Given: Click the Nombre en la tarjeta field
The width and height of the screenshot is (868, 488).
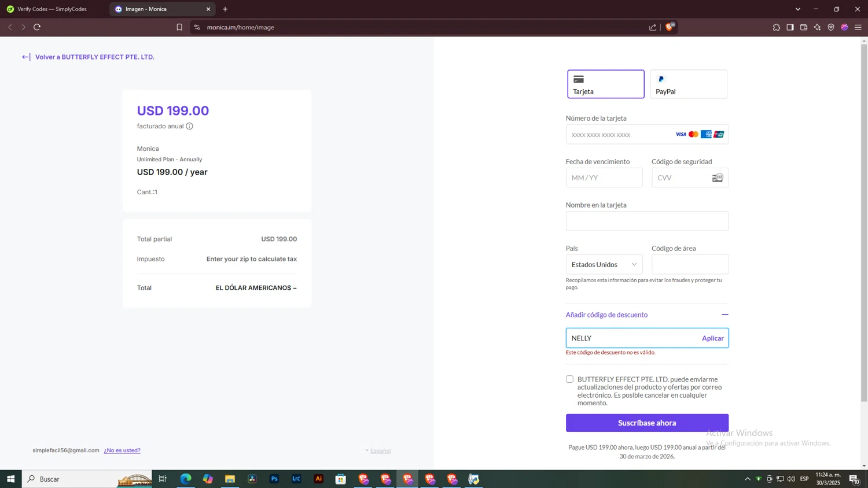Looking at the screenshot, I should pyautogui.click(x=647, y=221).
